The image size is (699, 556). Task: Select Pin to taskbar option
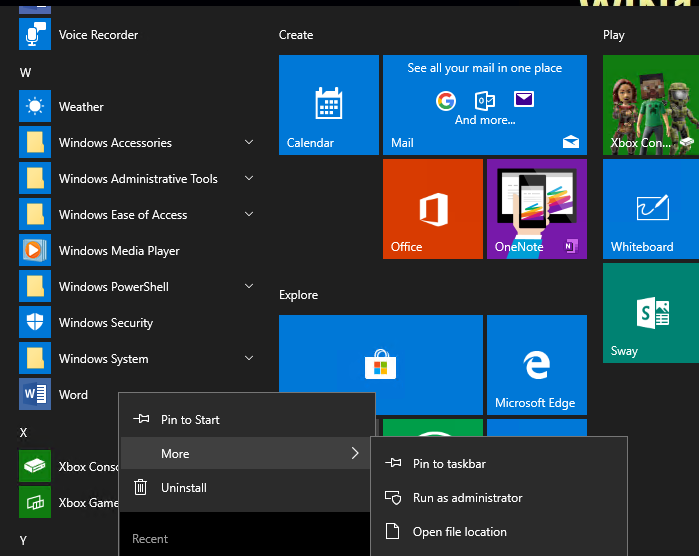[x=449, y=464]
